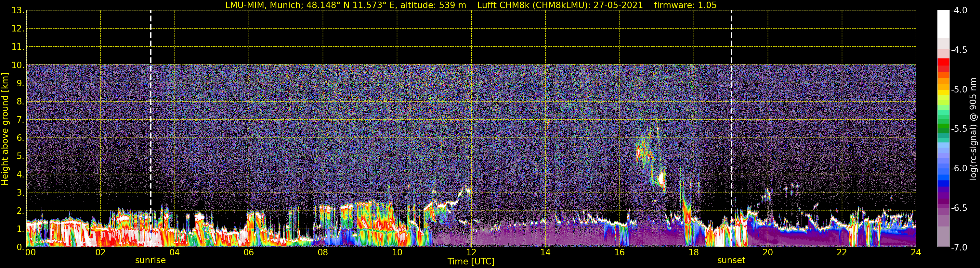Click the '9.' tick on the height axis
Image resolution: width=980 pixels, height=268 pixels.
pyautogui.click(x=20, y=83)
